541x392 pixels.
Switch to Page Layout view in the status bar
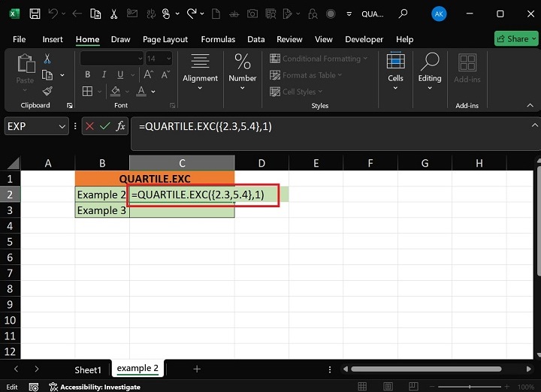click(388, 387)
